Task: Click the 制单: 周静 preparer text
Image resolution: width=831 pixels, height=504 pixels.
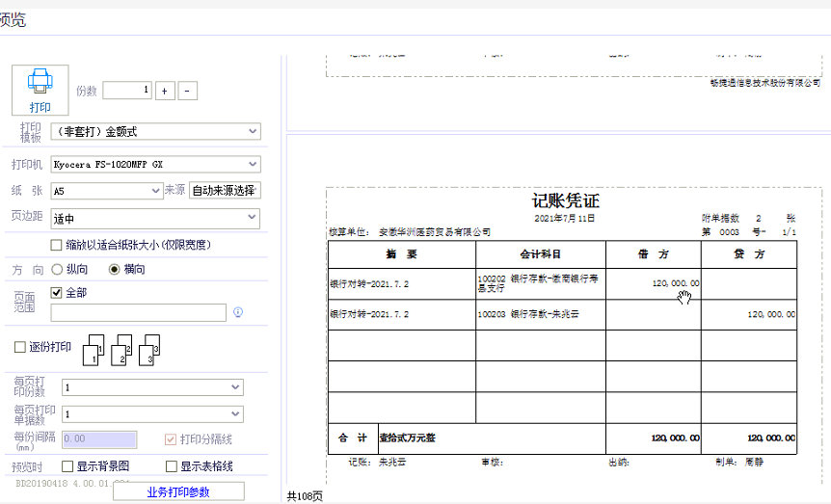Action: 739,463
